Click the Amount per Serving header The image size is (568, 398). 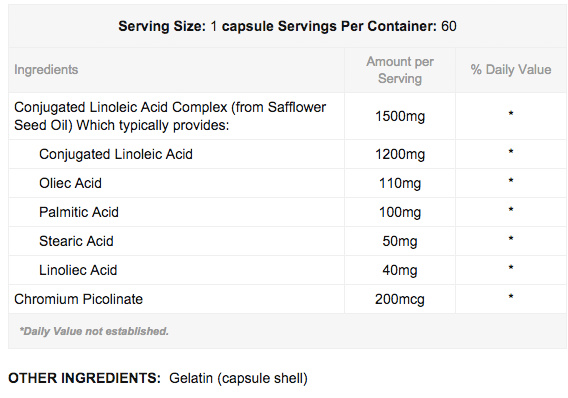[400, 70]
